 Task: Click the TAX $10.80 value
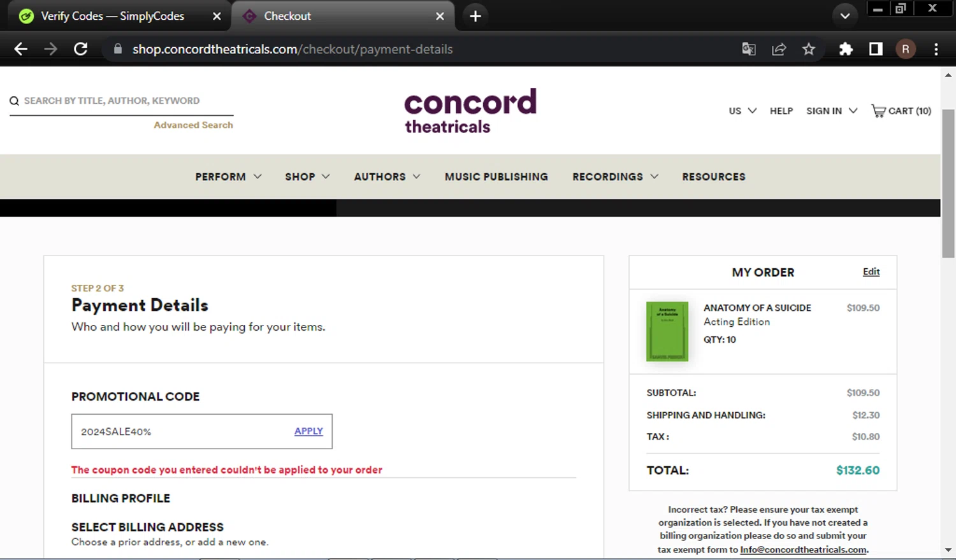pyautogui.click(x=865, y=436)
